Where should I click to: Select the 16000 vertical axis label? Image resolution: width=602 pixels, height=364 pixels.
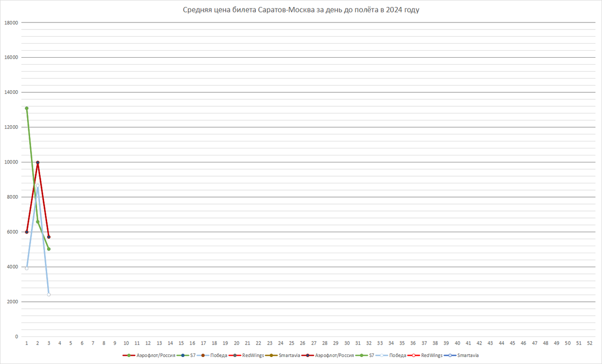(x=11, y=57)
